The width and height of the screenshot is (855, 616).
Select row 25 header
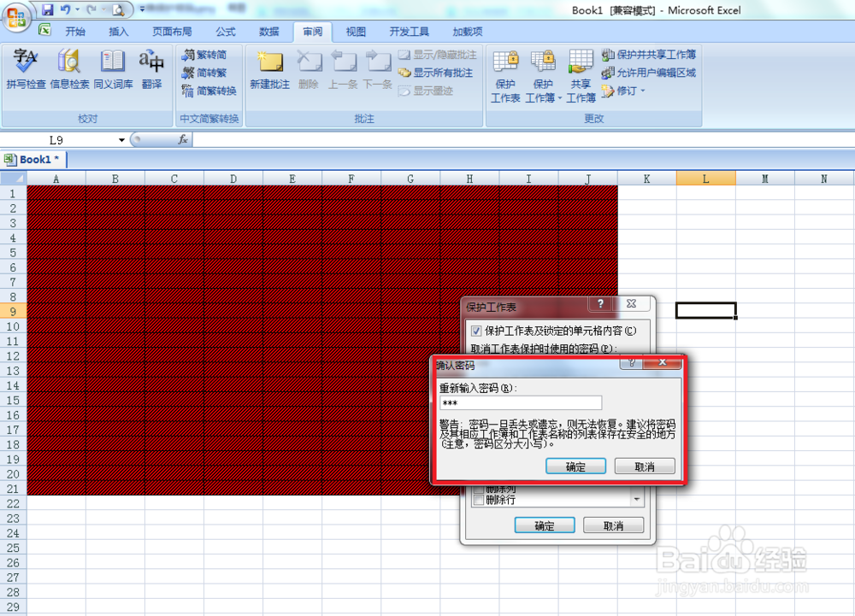[x=13, y=548]
